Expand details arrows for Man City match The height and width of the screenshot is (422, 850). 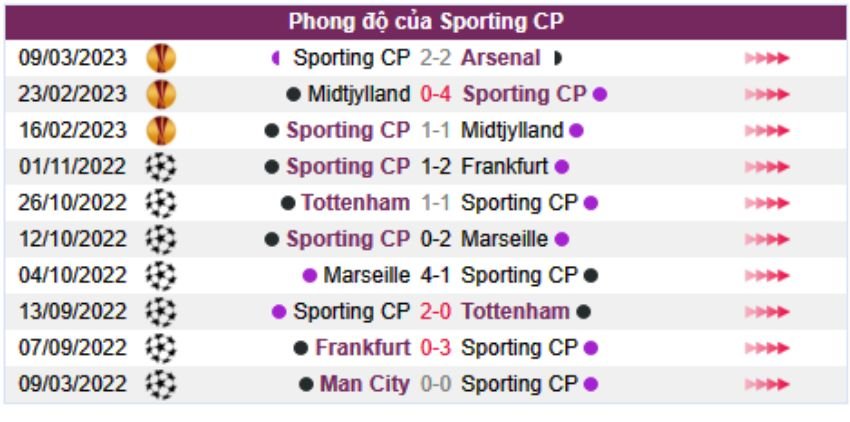point(767,384)
